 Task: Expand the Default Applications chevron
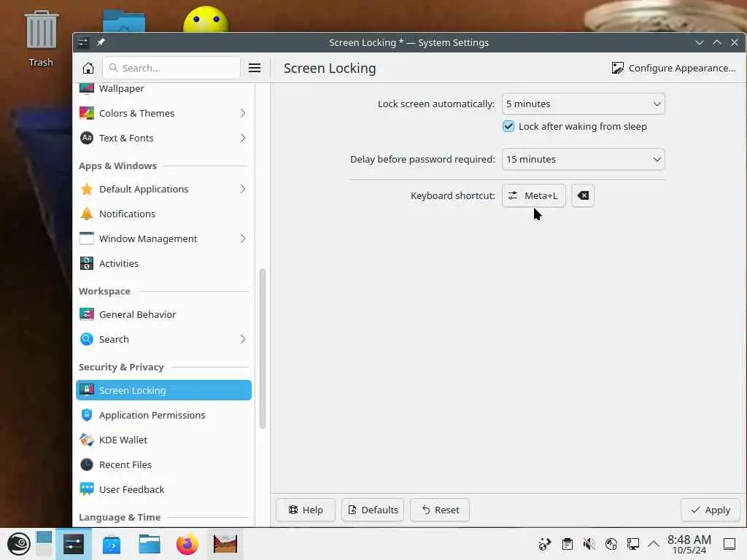pyautogui.click(x=242, y=189)
